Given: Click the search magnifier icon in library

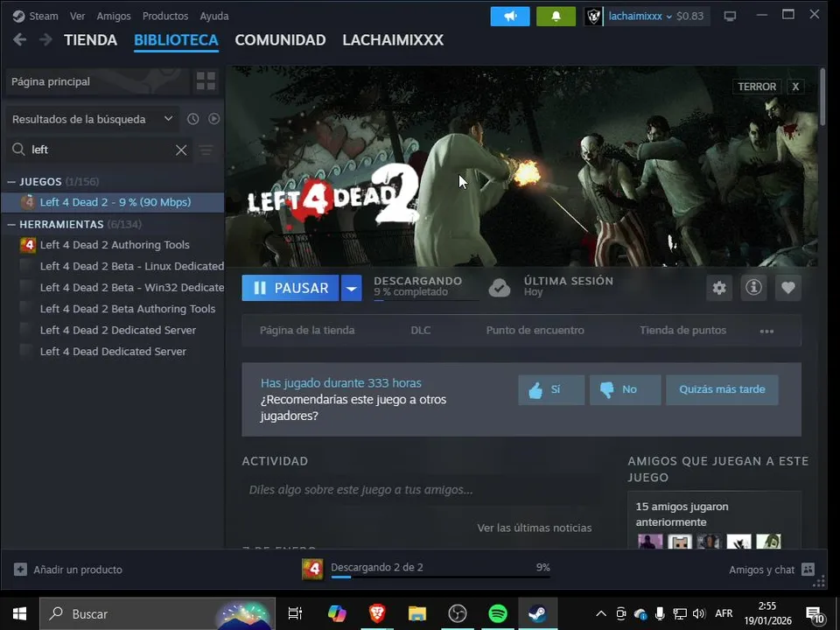Looking at the screenshot, I should tap(18, 150).
